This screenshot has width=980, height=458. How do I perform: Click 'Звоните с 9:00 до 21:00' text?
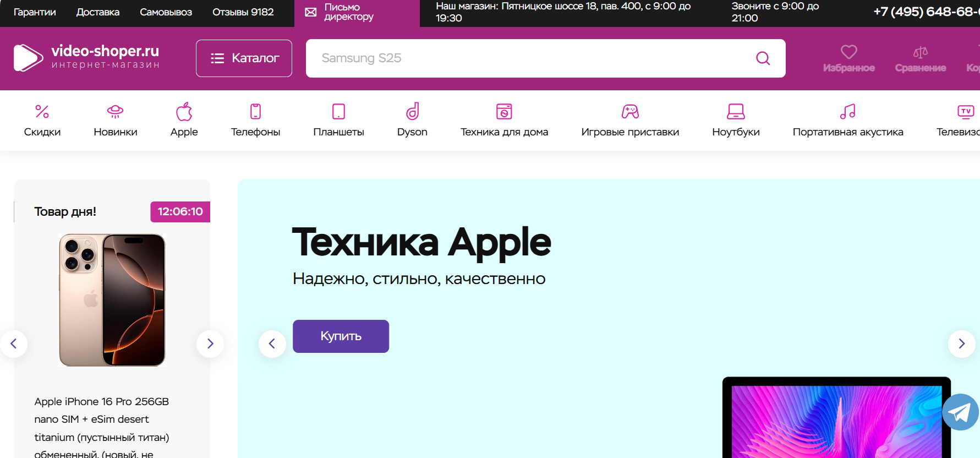point(775,12)
